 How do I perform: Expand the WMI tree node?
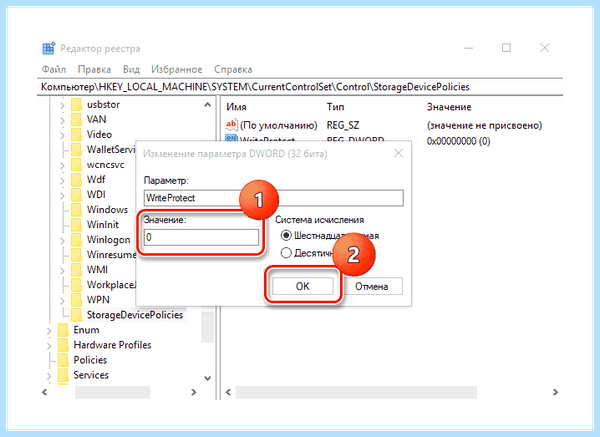pyautogui.click(x=62, y=270)
